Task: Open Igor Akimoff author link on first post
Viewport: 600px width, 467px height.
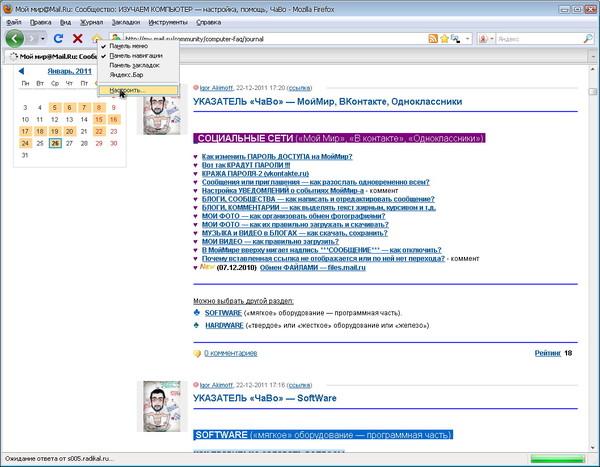Action: coord(216,88)
